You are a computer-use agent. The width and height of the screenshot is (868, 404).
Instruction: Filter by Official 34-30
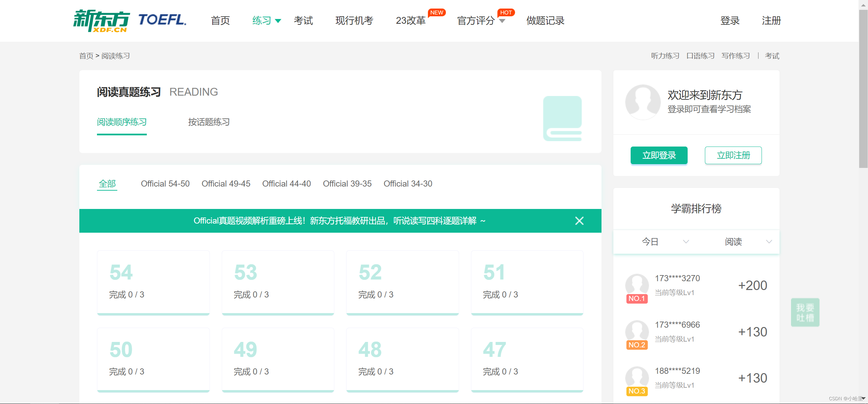[408, 184]
